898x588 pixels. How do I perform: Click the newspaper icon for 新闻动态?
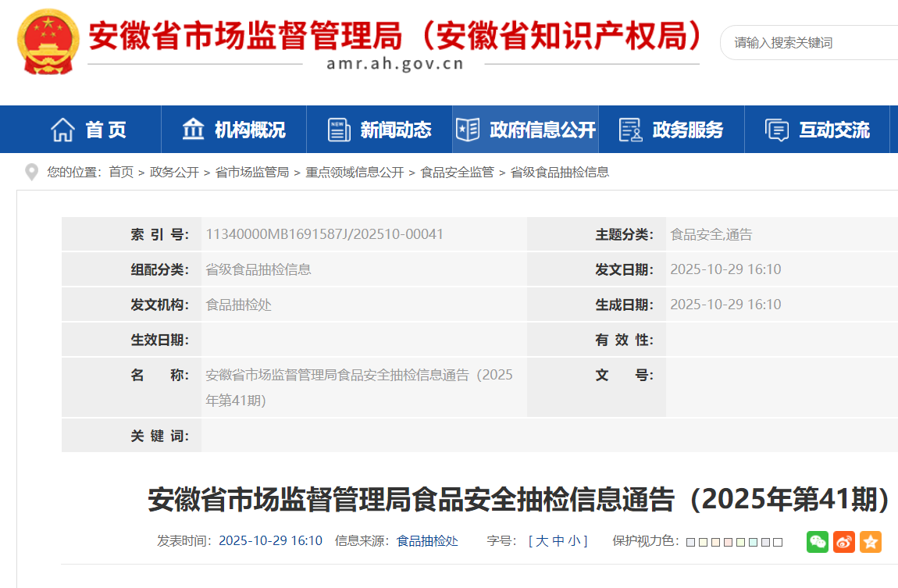pos(339,130)
